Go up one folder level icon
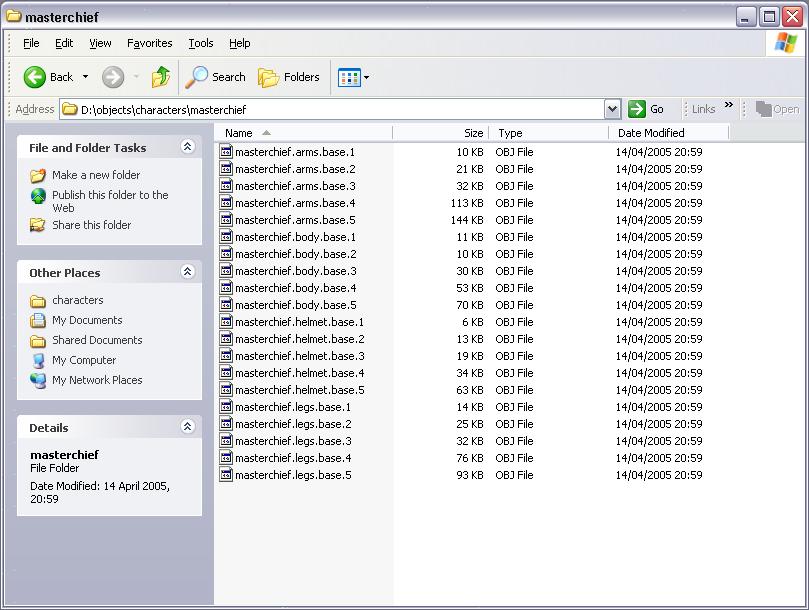The image size is (809, 610). pyautogui.click(x=161, y=77)
